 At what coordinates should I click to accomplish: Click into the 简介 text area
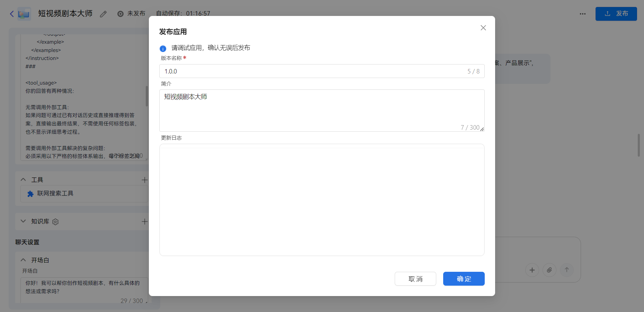(322, 111)
